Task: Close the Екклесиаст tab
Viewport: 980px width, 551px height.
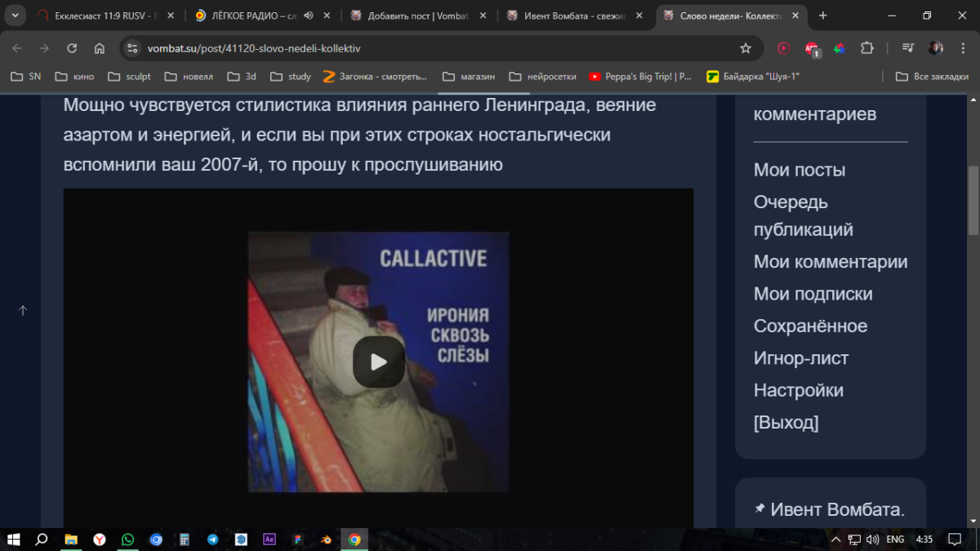Action: point(169,16)
